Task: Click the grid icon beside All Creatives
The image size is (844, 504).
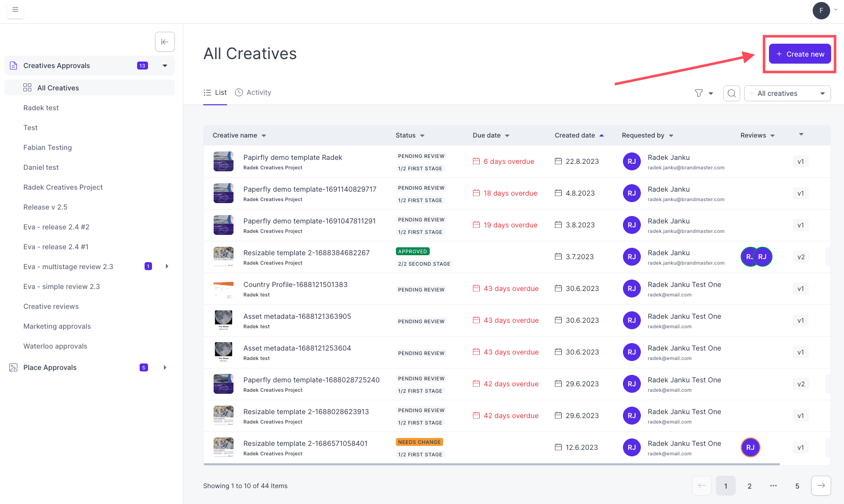Action: click(28, 87)
